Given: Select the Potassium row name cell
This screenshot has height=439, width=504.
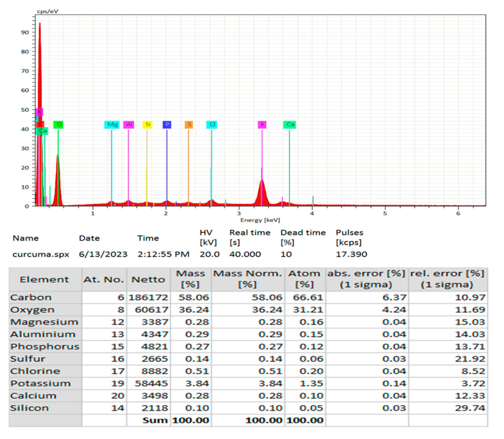Looking at the screenshot, I should coord(40,383).
